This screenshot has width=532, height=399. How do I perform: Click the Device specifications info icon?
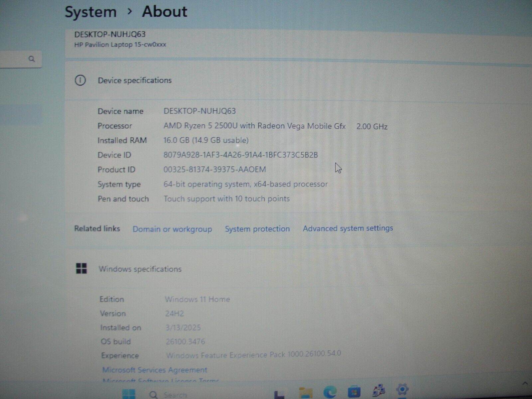[80, 80]
